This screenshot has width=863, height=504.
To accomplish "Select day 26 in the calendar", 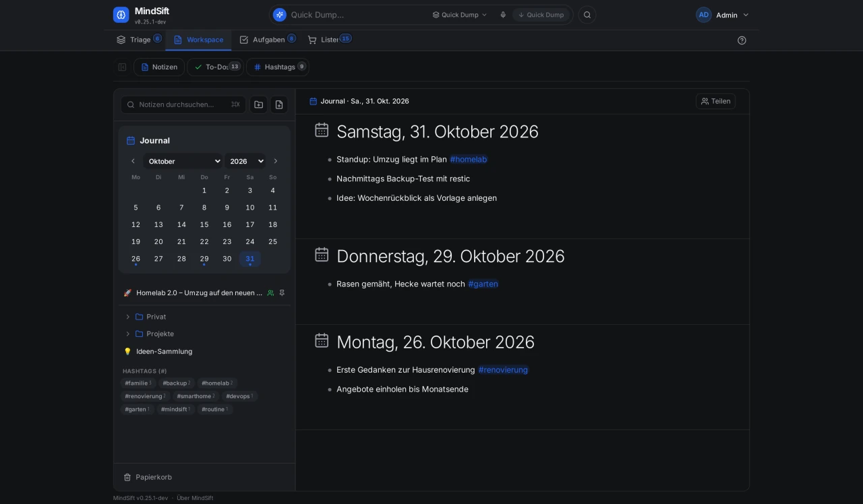I will pos(136,259).
